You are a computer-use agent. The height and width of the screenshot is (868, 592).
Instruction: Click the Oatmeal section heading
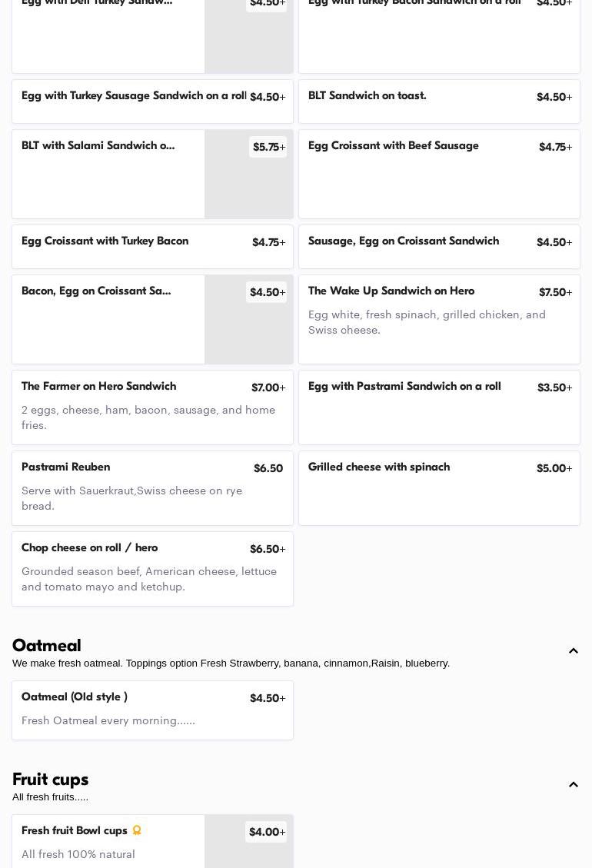pos(47,646)
